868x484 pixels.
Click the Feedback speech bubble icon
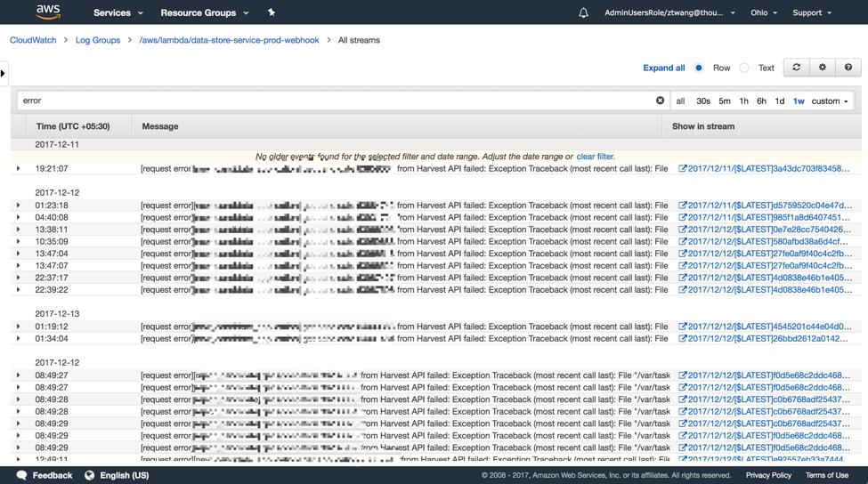tap(22, 475)
